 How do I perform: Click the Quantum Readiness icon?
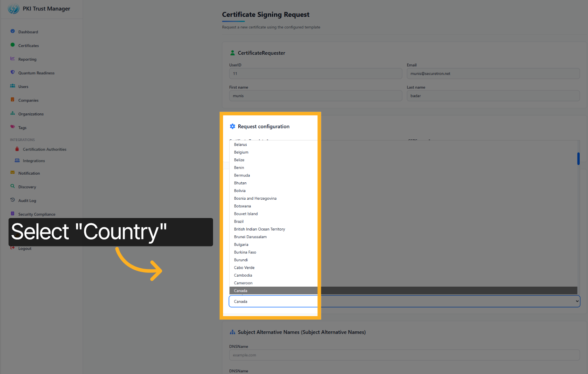point(13,73)
